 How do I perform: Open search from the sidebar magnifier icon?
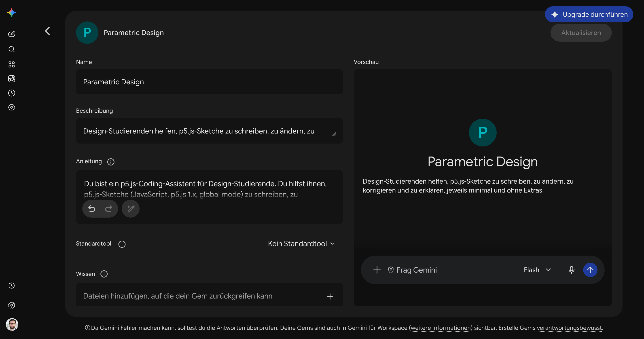tap(11, 49)
